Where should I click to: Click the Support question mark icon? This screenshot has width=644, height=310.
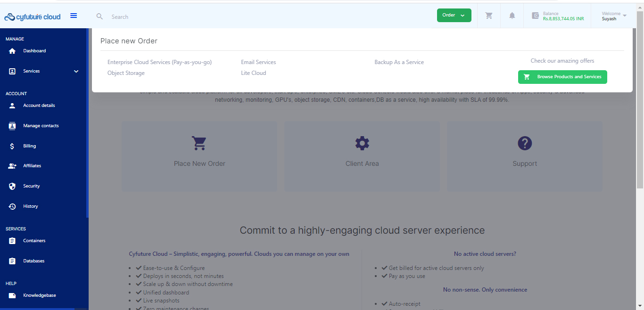coord(525,143)
